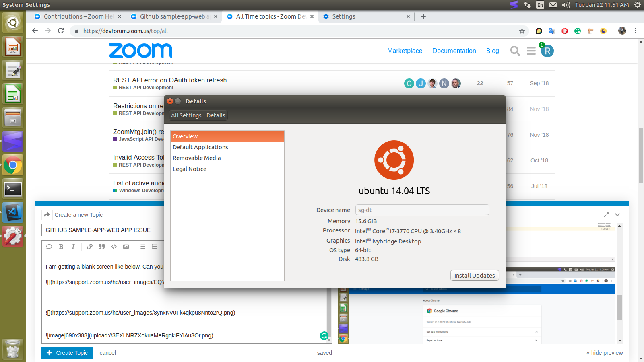This screenshot has width=644, height=362.
Task: Hide the composer preview pane
Action: 605,353
